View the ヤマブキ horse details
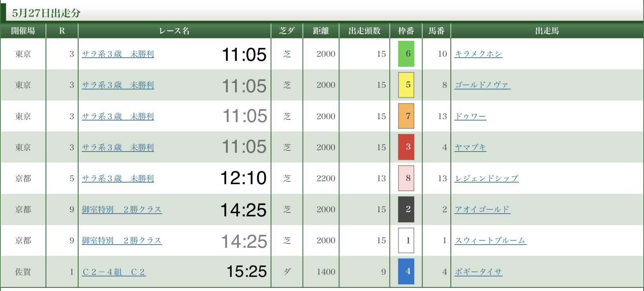 (470, 147)
